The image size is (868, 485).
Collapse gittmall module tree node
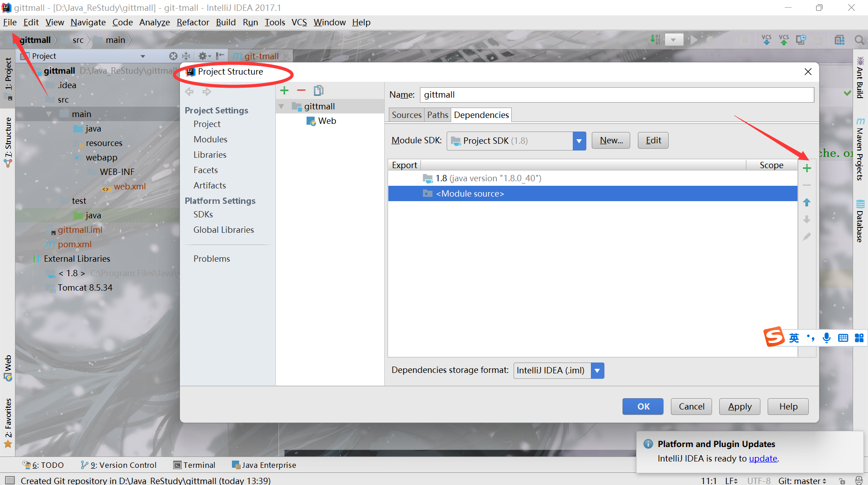point(282,107)
